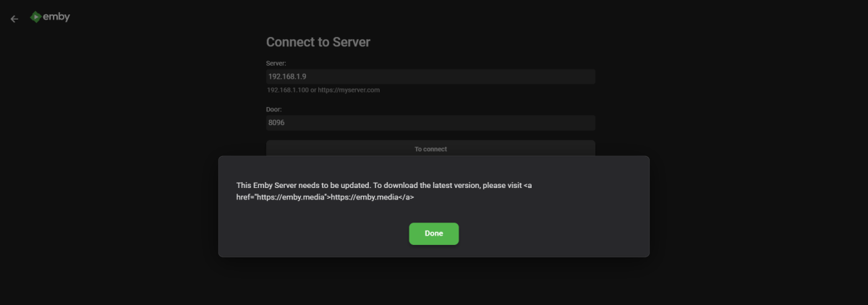Click the Server: field label

(276, 64)
